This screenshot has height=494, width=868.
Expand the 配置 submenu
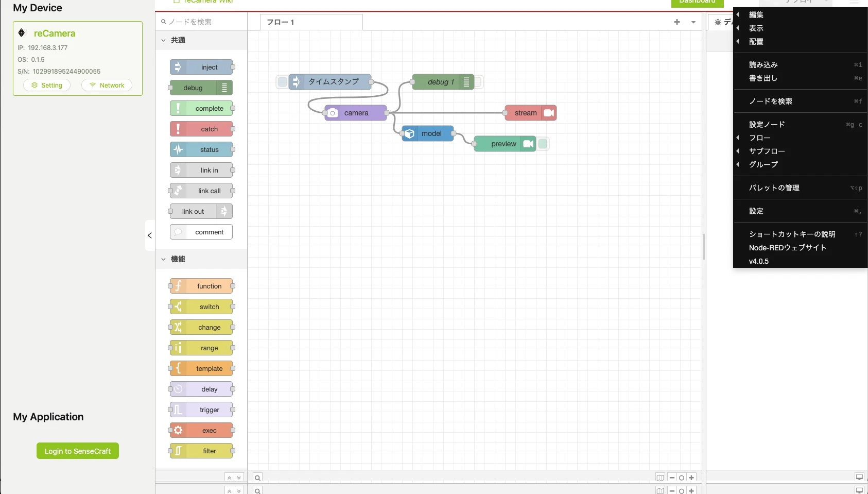click(x=800, y=42)
